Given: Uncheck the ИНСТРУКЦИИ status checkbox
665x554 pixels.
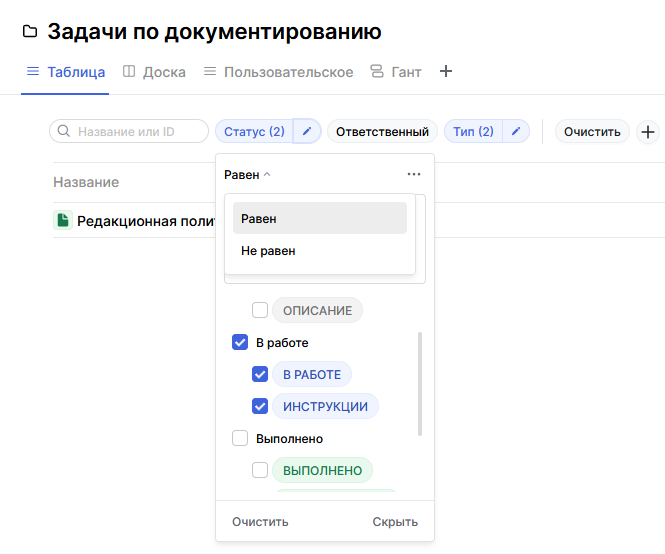Looking at the screenshot, I should click(260, 407).
